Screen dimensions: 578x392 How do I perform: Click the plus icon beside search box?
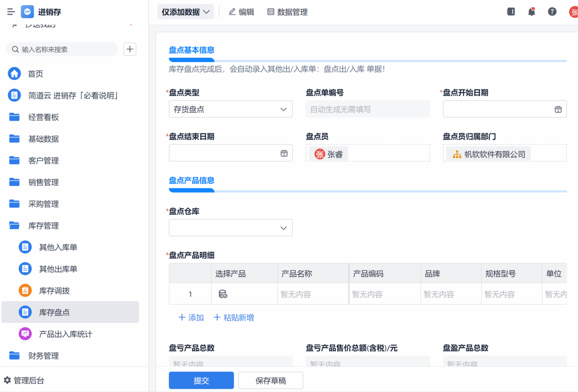click(130, 49)
